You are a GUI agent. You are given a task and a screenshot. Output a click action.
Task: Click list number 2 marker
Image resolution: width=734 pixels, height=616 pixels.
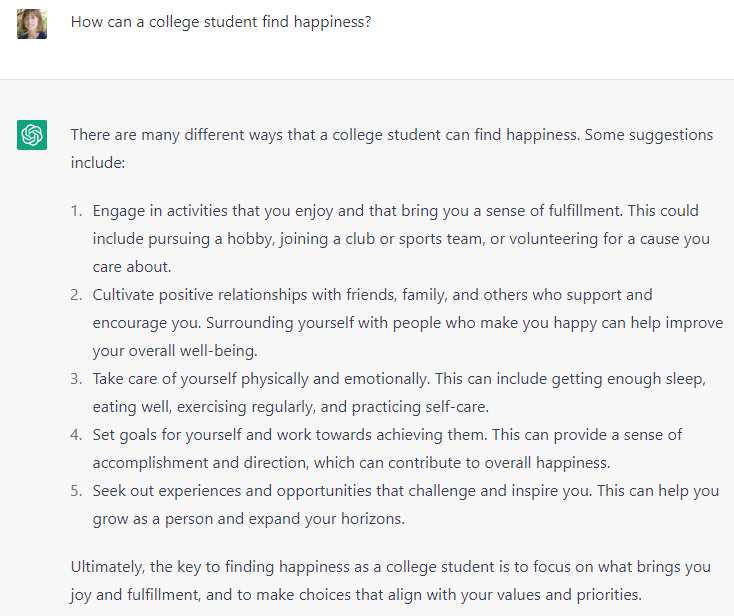point(76,295)
